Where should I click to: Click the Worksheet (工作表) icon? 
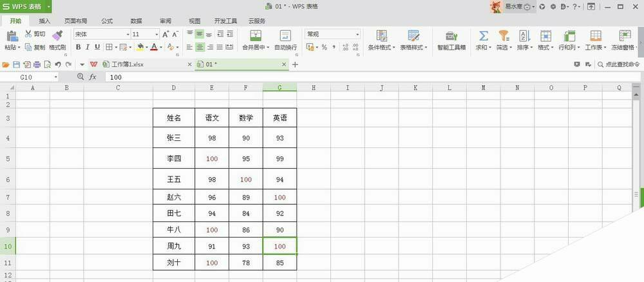tap(596, 35)
